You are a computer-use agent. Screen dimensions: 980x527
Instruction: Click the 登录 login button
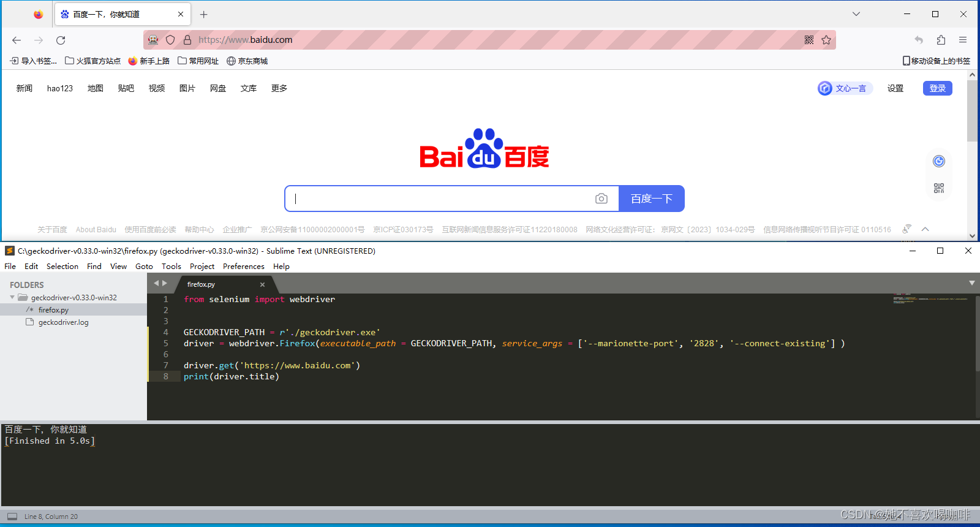point(938,88)
